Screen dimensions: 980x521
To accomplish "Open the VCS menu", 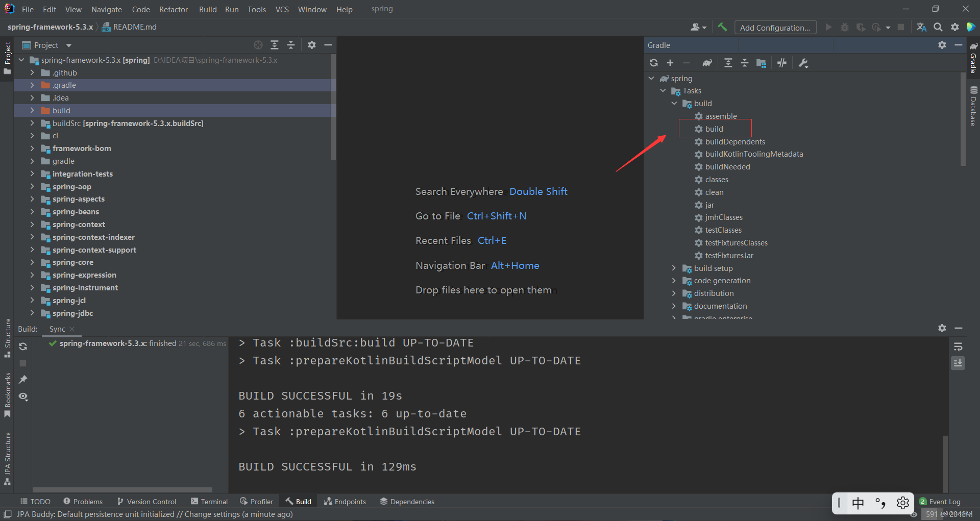I will [282, 9].
